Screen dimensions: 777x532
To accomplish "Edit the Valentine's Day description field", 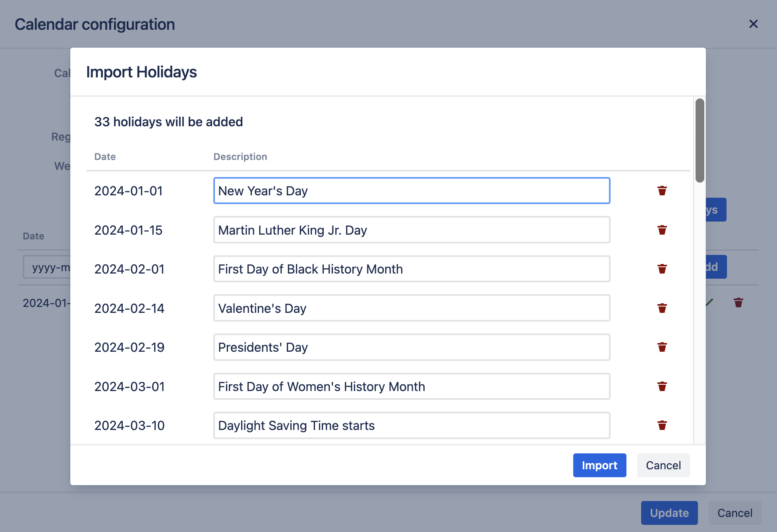I will tap(412, 308).
